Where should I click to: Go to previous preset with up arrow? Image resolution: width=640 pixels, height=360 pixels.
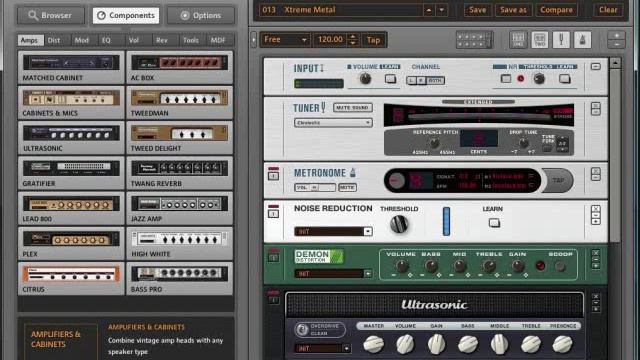(x=429, y=10)
